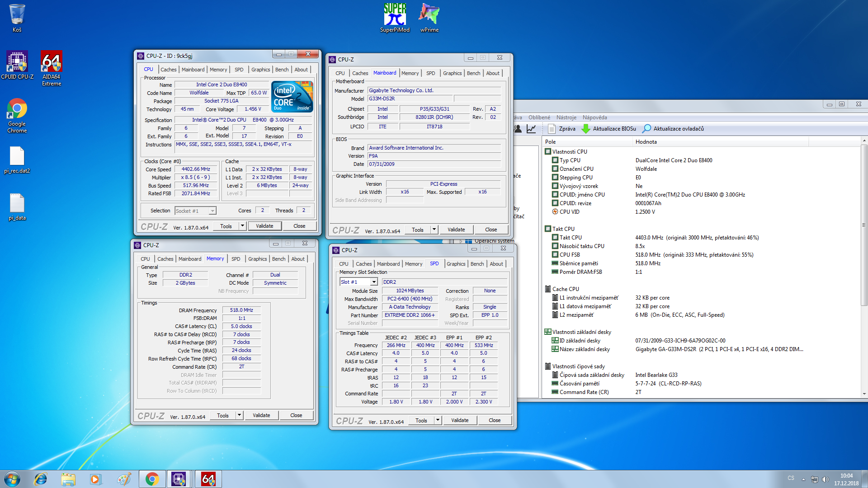This screenshot has width=868, height=488.
Task: Open the SuperPiMod desktop shortcut
Action: tap(395, 18)
